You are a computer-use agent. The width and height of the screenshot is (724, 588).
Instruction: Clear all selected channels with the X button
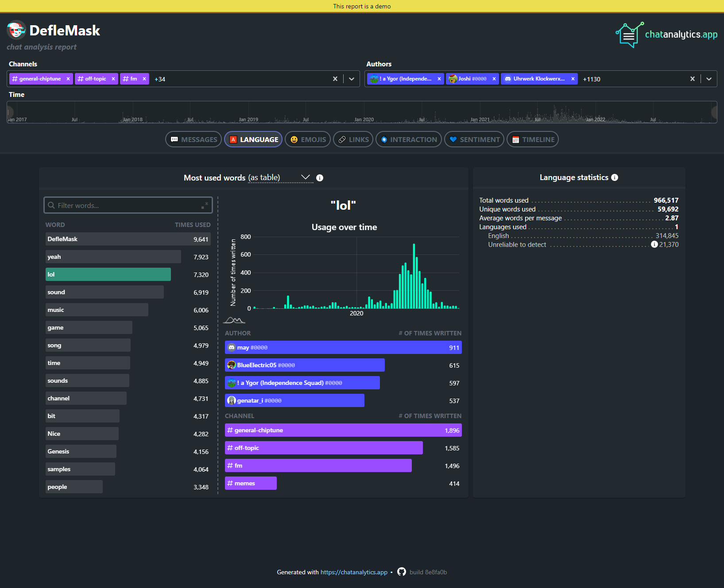click(335, 79)
